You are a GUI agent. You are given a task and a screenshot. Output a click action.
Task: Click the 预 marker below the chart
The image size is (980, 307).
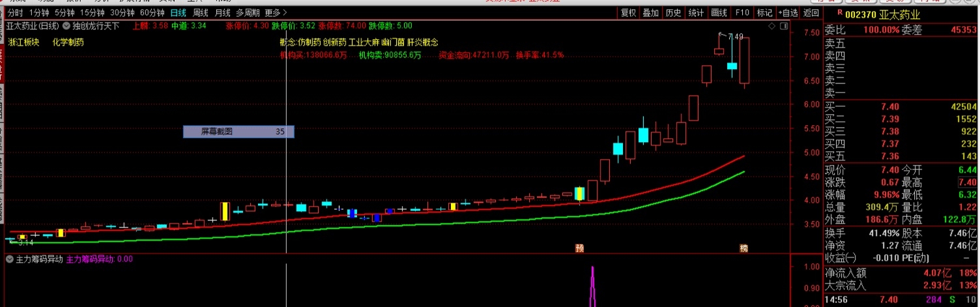579,248
